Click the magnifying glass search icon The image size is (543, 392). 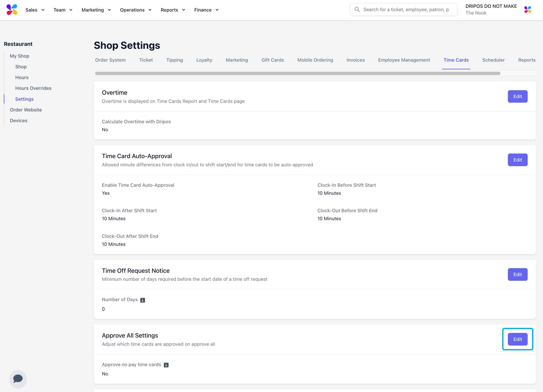pyautogui.click(x=357, y=10)
